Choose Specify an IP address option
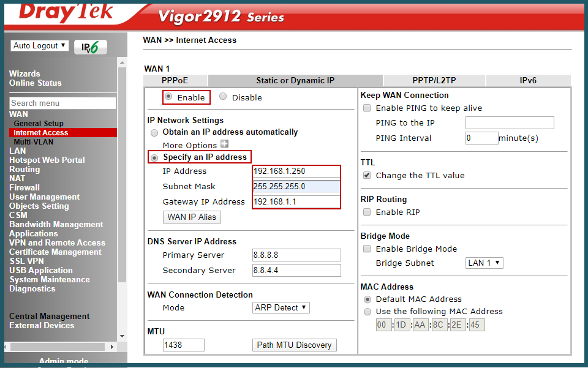The image size is (588, 368). coord(154,158)
